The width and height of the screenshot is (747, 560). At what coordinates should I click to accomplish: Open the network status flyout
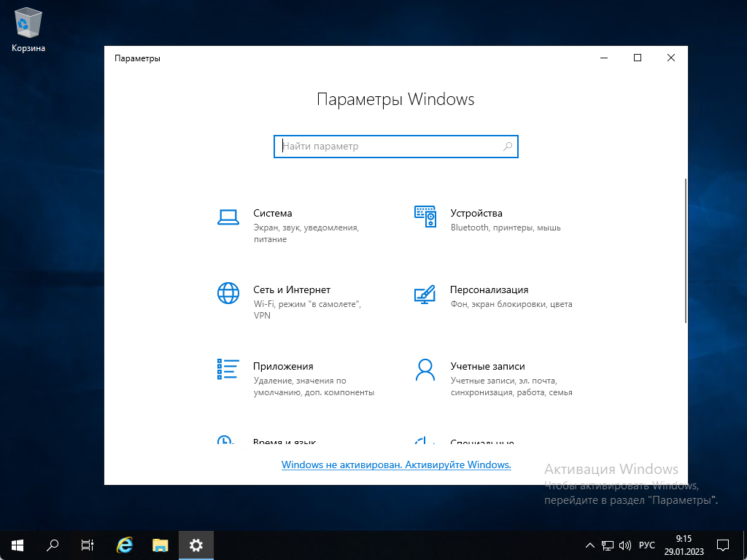[x=606, y=545]
